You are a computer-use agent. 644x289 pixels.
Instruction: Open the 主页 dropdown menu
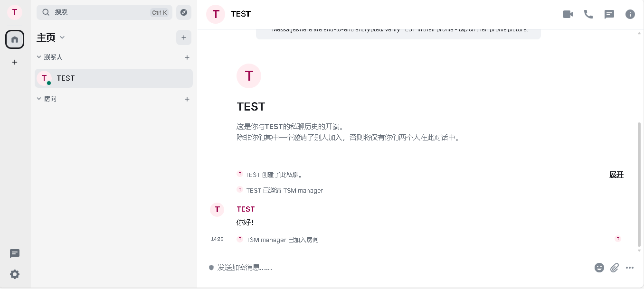pos(62,37)
